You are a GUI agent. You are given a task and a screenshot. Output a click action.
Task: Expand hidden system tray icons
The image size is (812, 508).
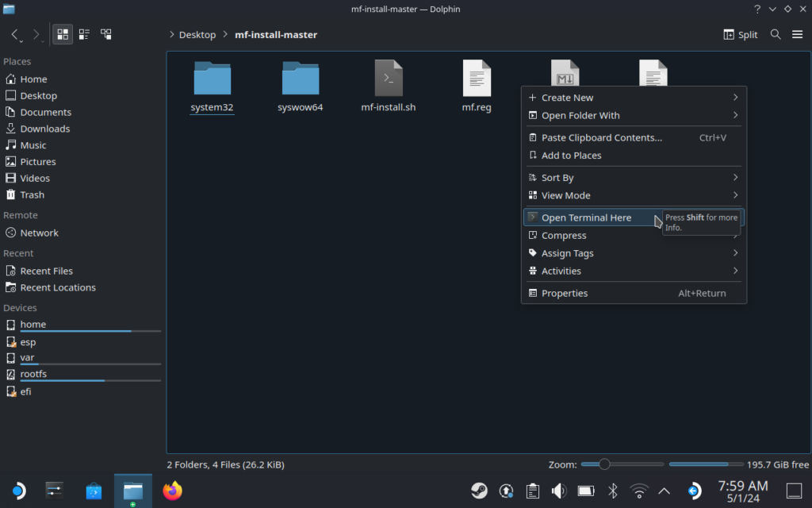coord(664,491)
